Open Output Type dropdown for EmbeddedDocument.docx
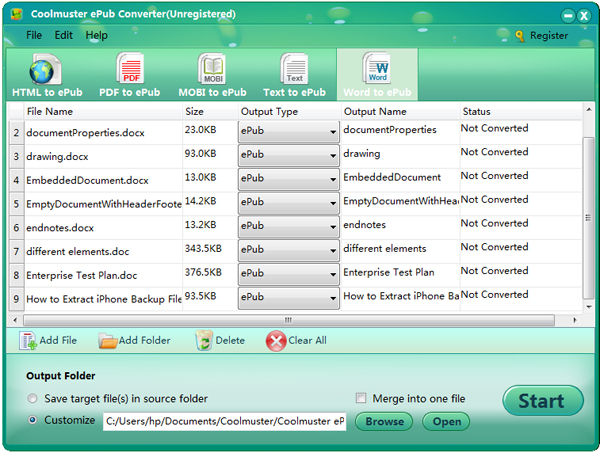 click(x=289, y=179)
